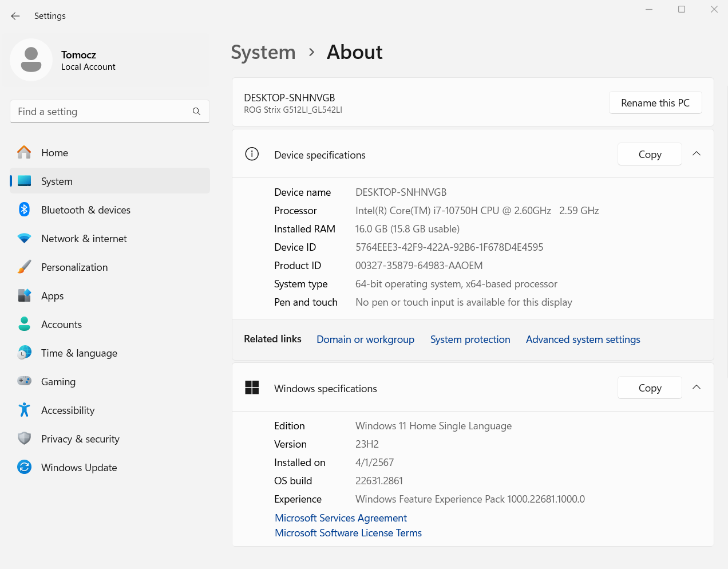This screenshot has height=569, width=728.
Task: Click the Product ID value 00327-35879-64983-AAOEM
Action: (x=419, y=266)
